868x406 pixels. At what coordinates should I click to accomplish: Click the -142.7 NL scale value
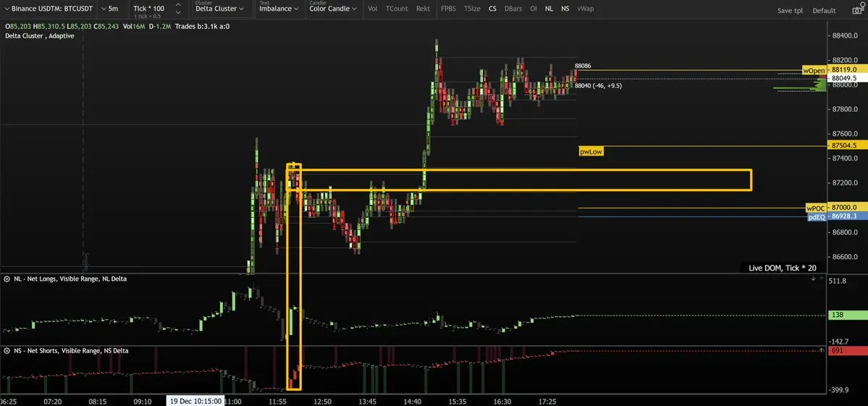[840, 342]
